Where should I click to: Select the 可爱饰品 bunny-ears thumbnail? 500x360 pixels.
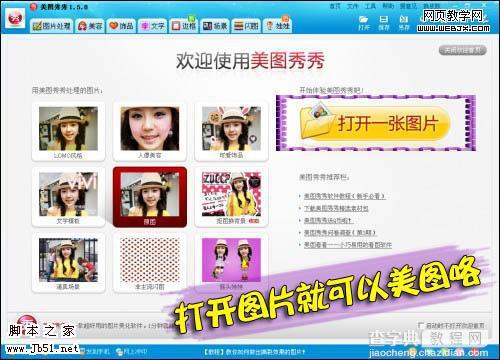coord(231,132)
